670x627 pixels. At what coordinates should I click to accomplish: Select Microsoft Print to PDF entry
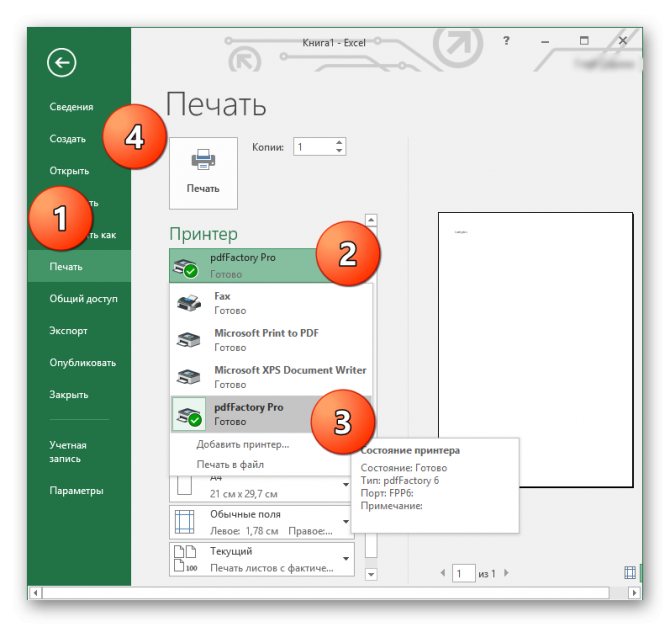pyautogui.click(x=271, y=340)
